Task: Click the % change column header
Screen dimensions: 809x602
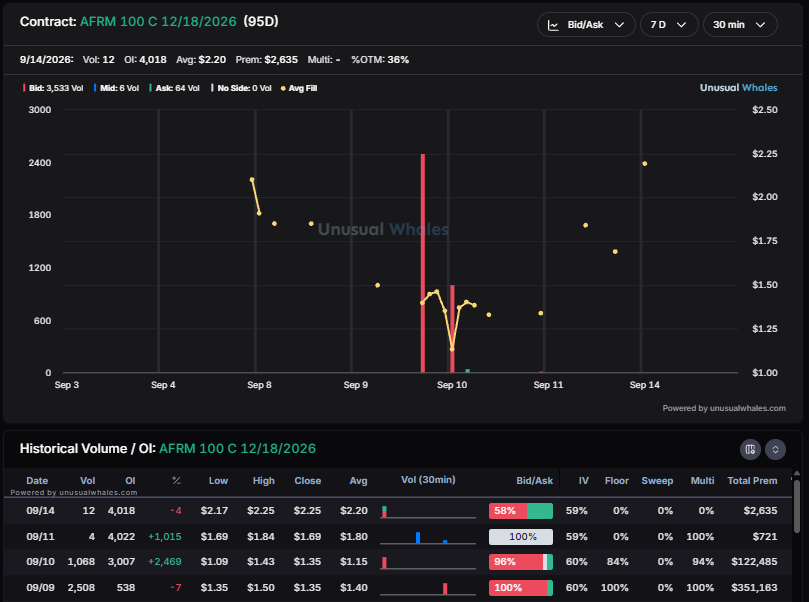Action: pos(176,480)
